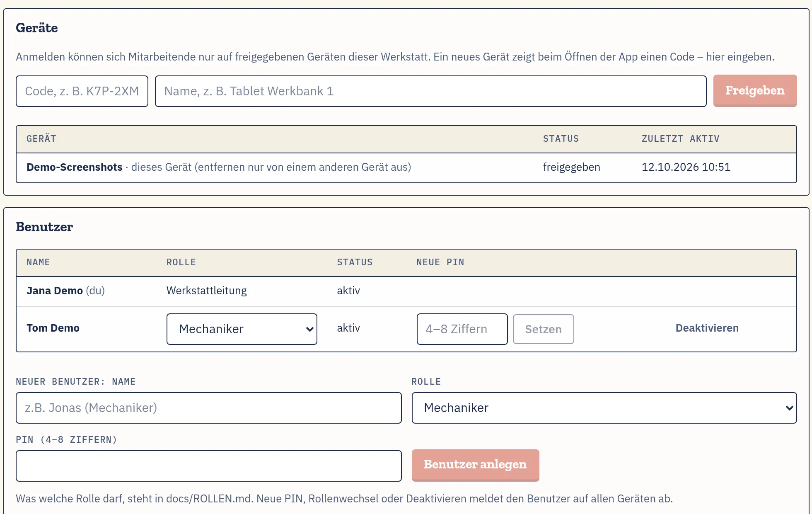Open the new user Rolle dropdown
812x514 pixels.
click(x=604, y=408)
